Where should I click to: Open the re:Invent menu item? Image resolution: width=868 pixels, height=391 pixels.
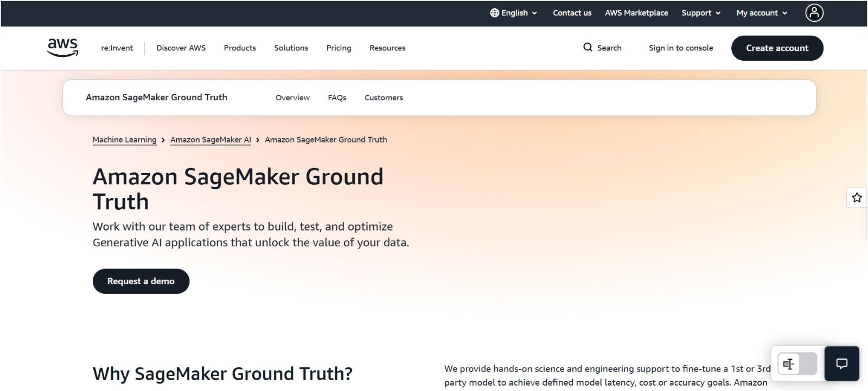tap(117, 48)
